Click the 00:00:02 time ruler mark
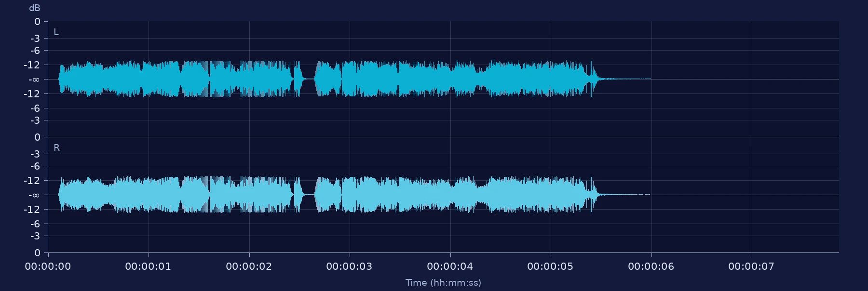868x291 pixels. tap(249, 266)
